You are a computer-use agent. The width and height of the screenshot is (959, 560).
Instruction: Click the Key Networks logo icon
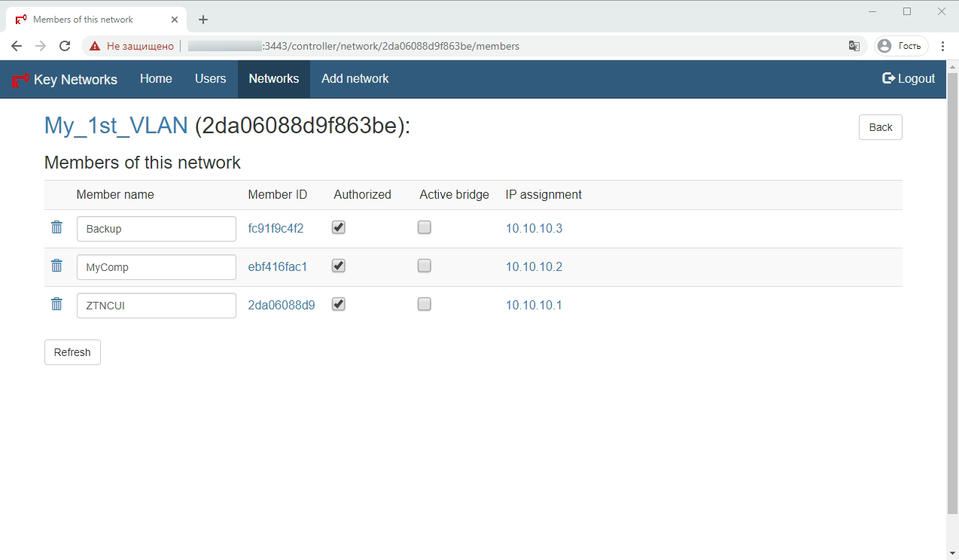pyautogui.click(x=20, y=79)
